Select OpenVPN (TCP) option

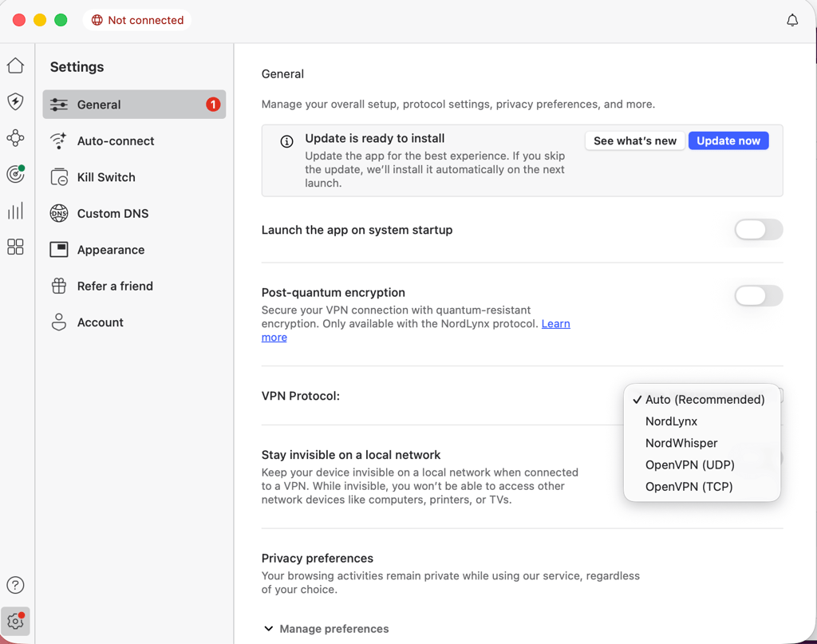coord(702,487)
